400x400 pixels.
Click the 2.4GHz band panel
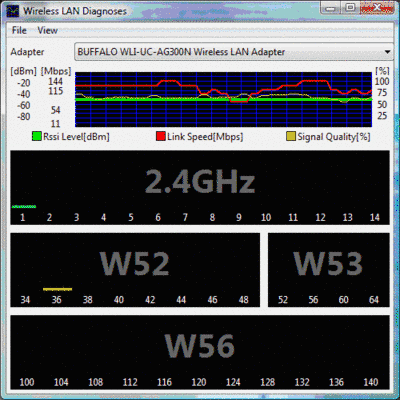200,188
